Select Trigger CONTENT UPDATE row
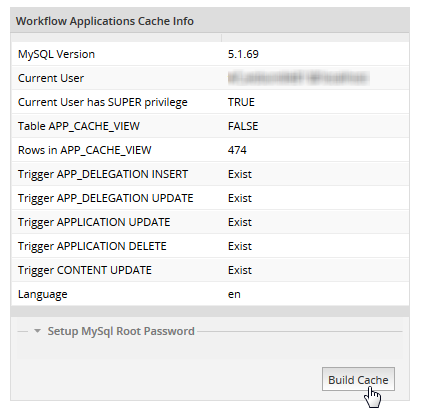The image size is (422, 414). coord(210,270)
